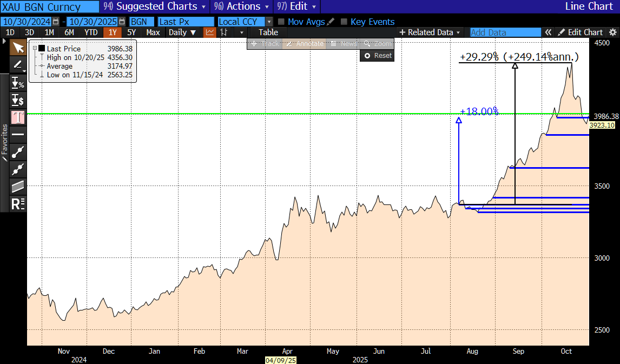The width and height of the screenshot is (620, 364).
Task: Open chart settings gear
Action: tap(612, 32)
